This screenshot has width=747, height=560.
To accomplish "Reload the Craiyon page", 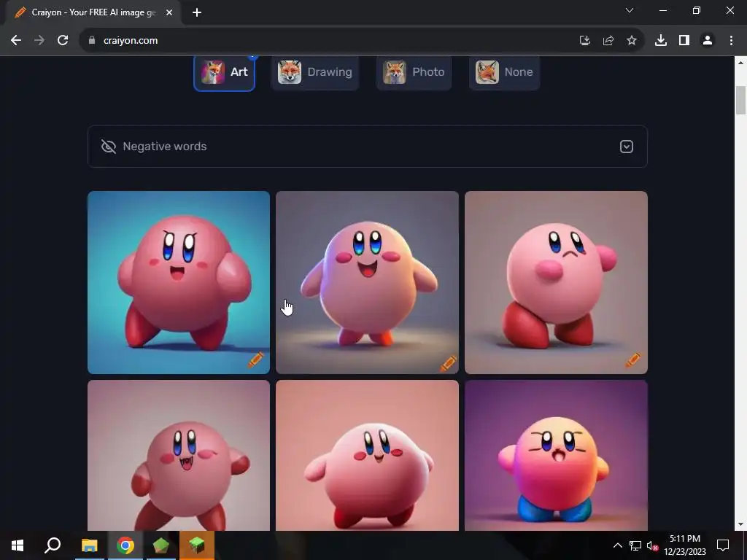I will [63, 41].
